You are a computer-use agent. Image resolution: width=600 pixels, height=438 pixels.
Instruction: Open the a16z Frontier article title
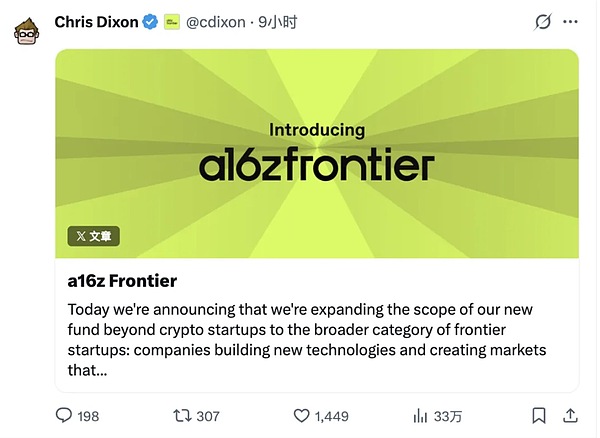(122, 281)
